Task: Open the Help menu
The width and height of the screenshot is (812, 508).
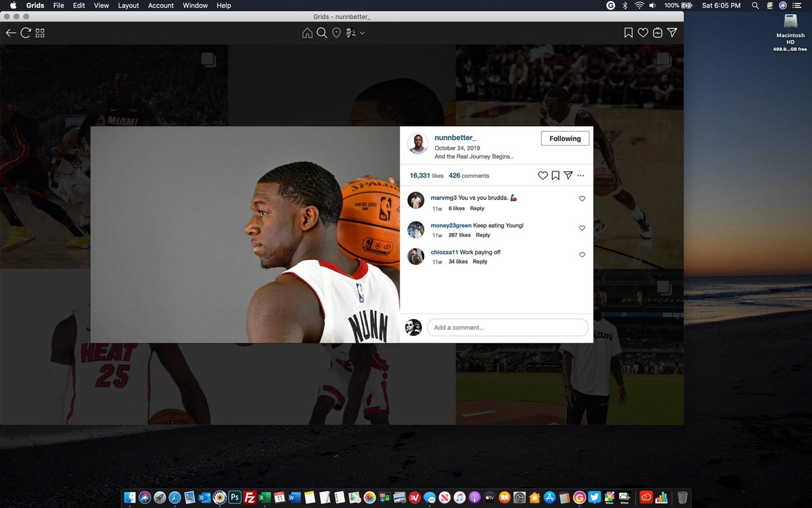Action: point(224,5)
